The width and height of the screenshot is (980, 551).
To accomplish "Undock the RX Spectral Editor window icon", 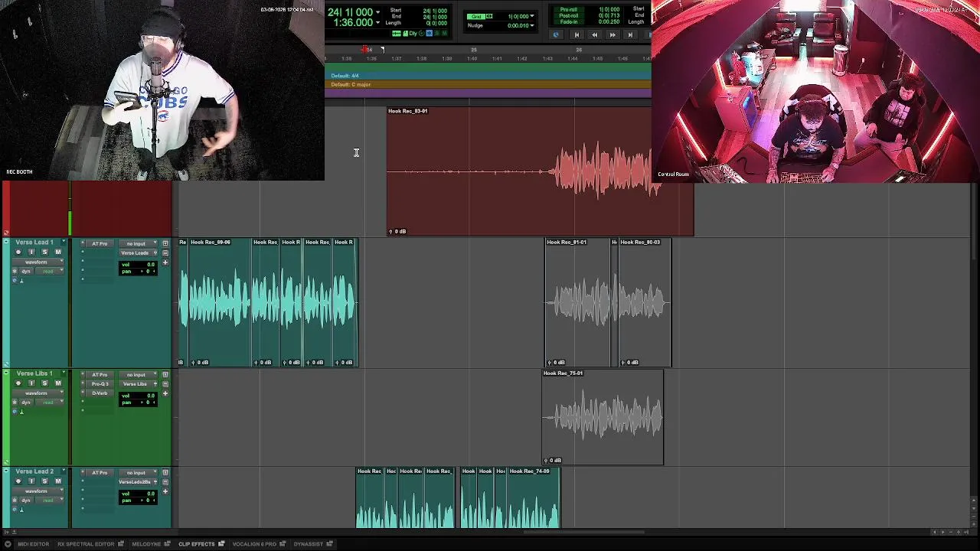I will [121, 544].
